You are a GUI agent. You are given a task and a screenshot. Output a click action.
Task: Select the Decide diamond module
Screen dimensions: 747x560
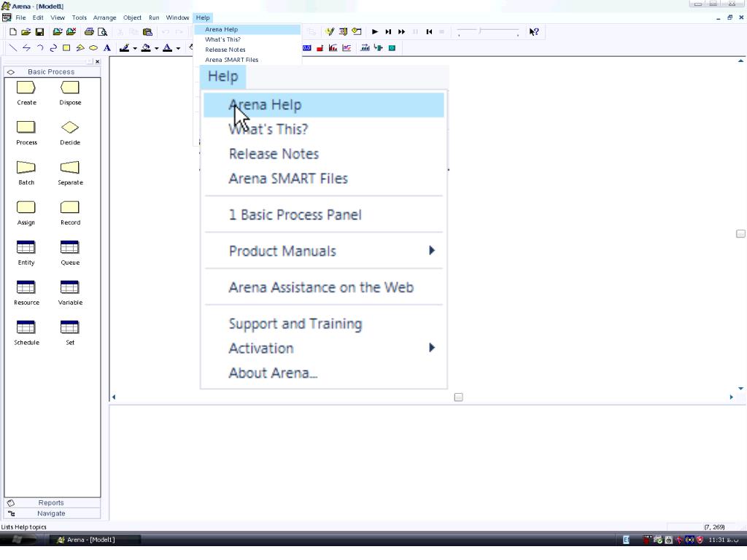(70, 133)
